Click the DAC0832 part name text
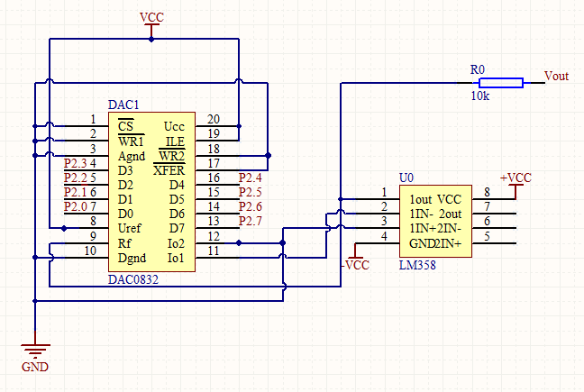 coord(133,279)
